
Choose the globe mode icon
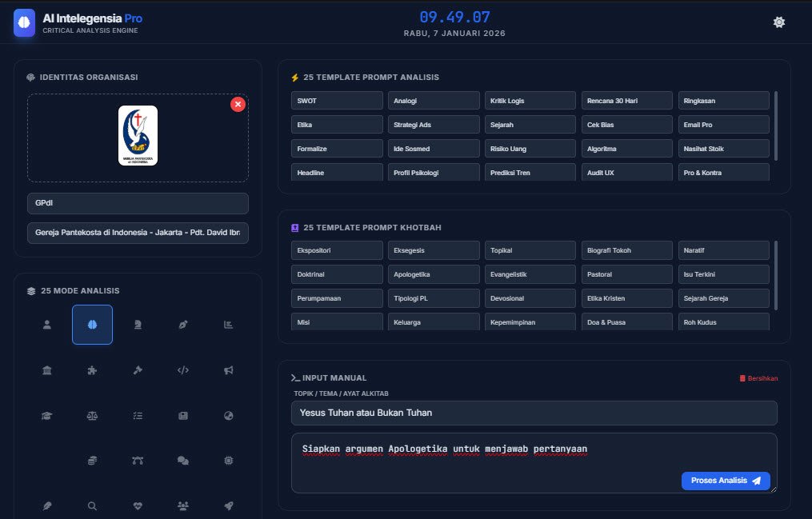[x=228, y=416]
